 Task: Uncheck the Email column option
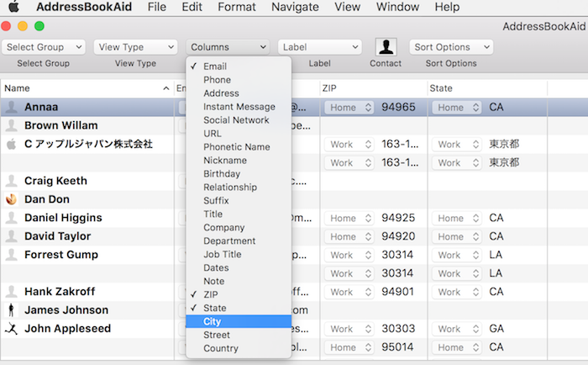(239, 66)
